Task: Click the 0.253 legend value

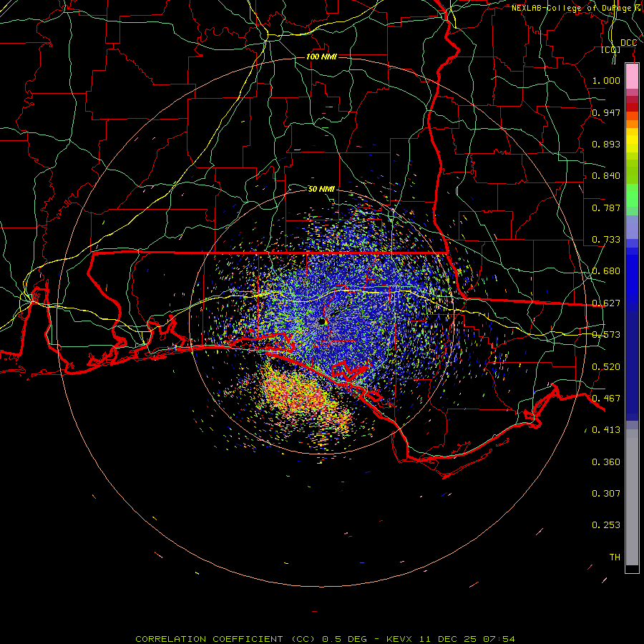Action: 606,525
